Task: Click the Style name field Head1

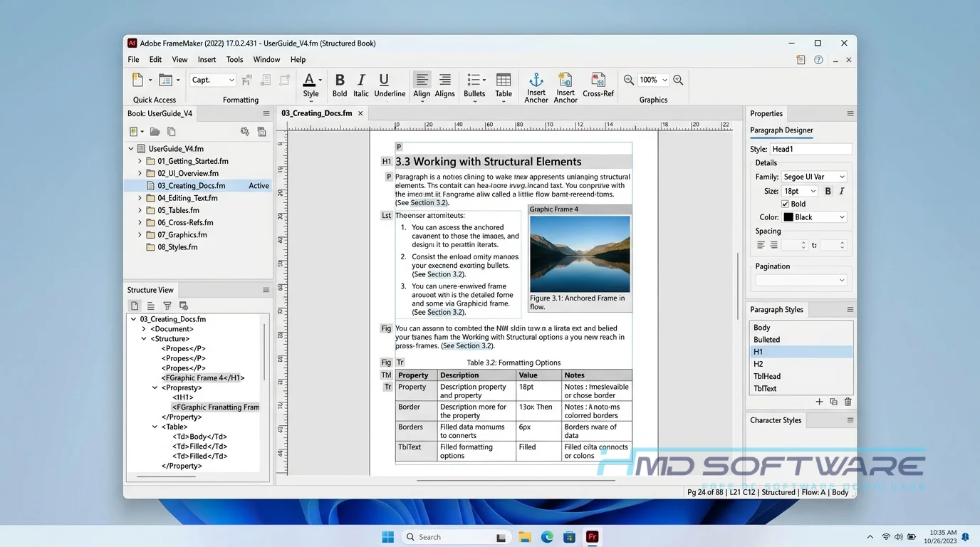Action: click(x=811, y=149)
